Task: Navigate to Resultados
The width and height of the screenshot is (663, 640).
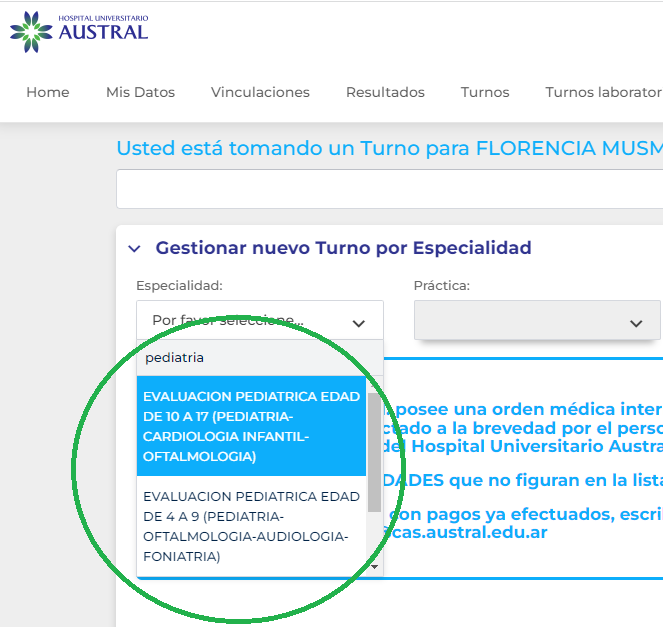Action: [x=385, y=92]
